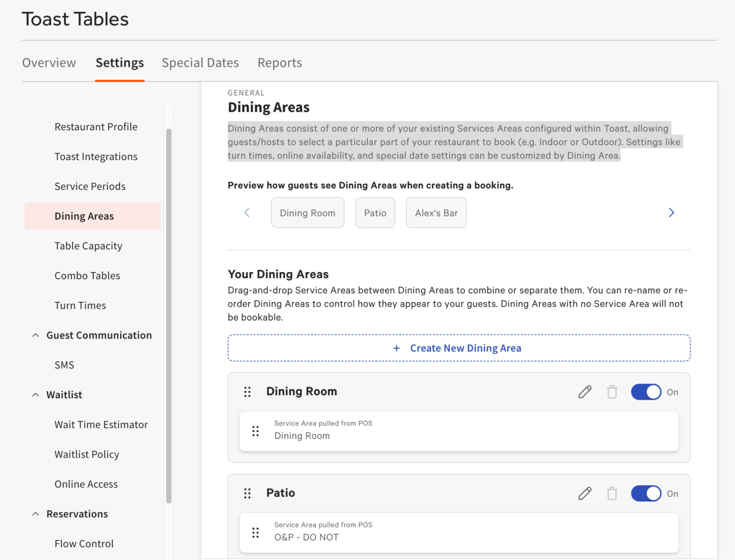Turn off the Dining Room toggle
The height and width of the screenshot is (560, 735).
click(646, 392)
